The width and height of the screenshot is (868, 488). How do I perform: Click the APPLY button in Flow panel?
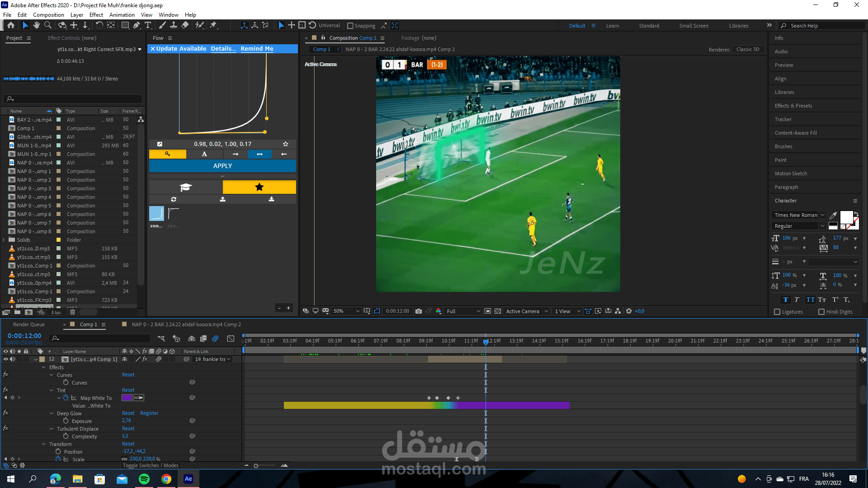point(222,166)
